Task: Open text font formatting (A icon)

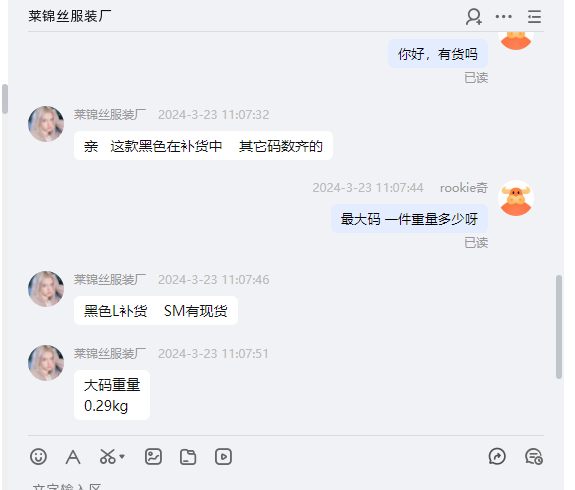Action: click(73, 457)
